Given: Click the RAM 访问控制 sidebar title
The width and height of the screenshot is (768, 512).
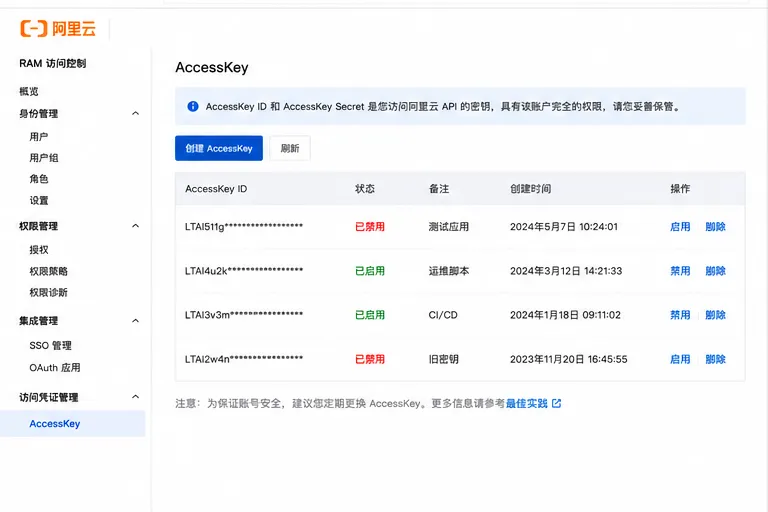Looking at the screenshot, I should coord(53,63).
